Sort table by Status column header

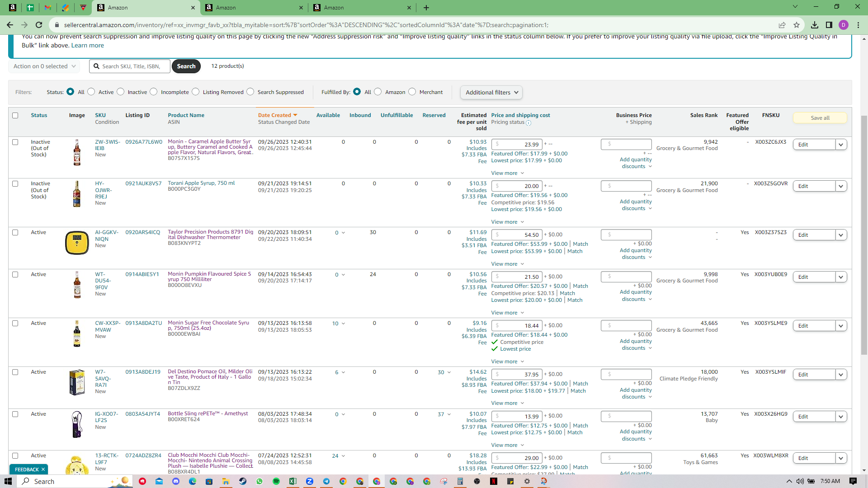point(39,115)
